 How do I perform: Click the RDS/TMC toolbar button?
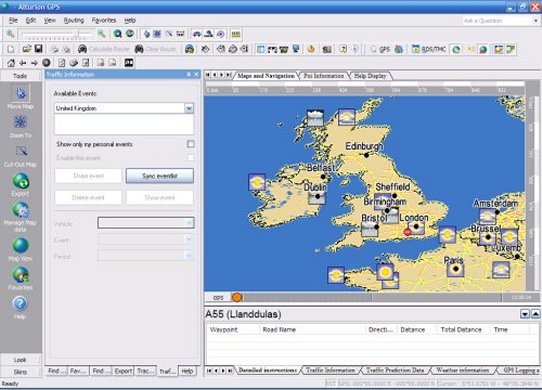(x=429, y=49)
